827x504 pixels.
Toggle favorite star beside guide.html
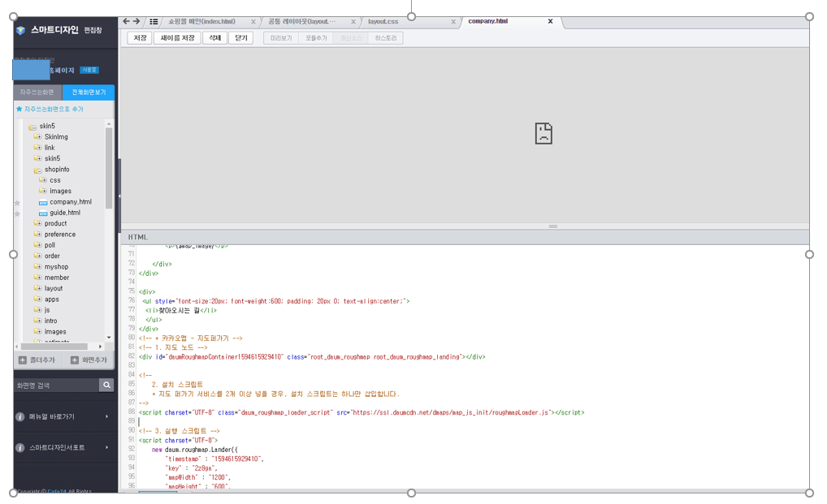(x=17, y=213)
